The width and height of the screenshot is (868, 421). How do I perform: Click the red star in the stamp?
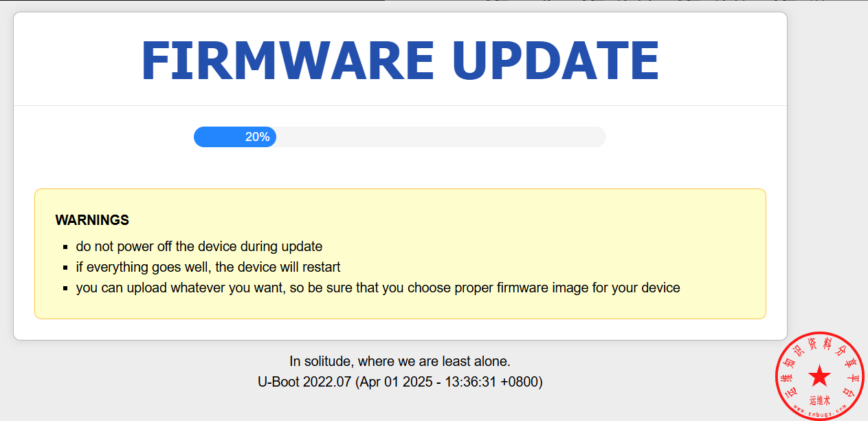(x=819, y=376)
